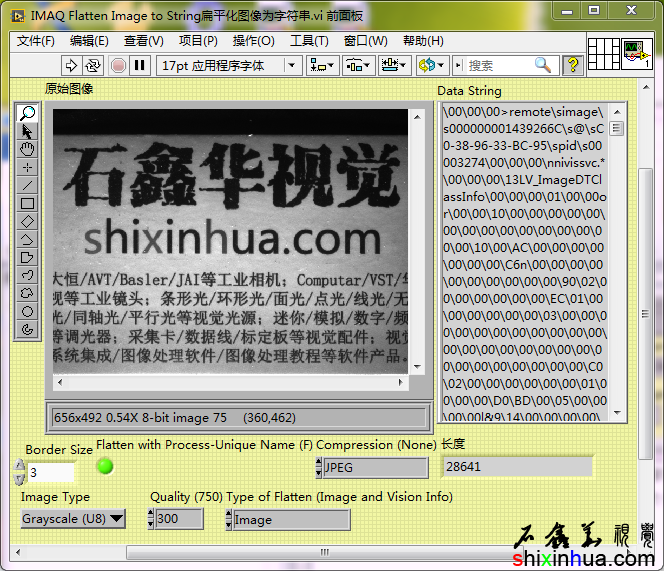Open the 文件(F) menu
This screenshot has width=664, height=571.
(x=36, y=41)
